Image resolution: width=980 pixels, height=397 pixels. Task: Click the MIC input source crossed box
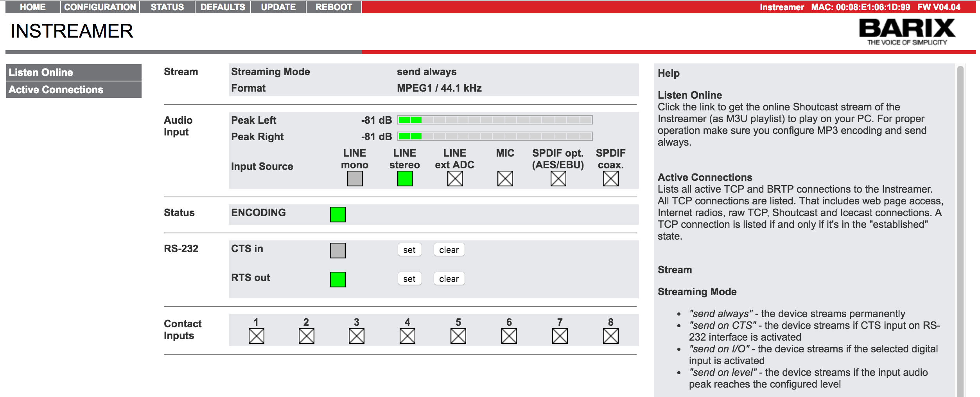(x=505, y=179)
